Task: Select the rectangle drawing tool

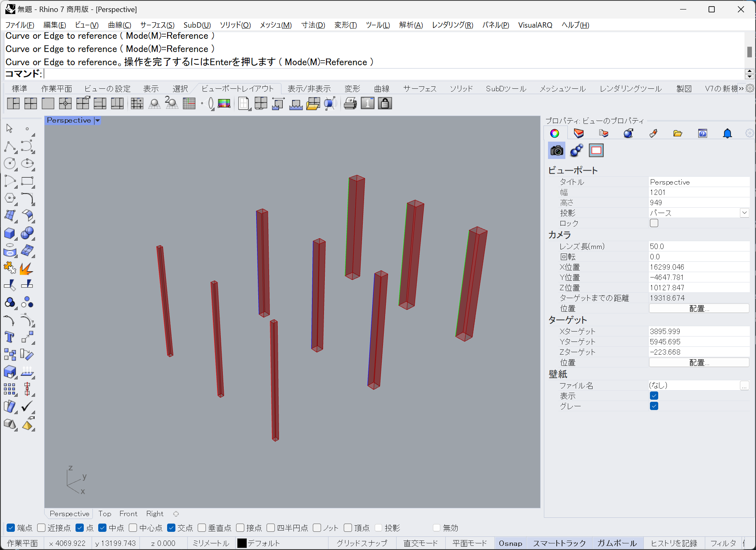Action: point(27,181)
